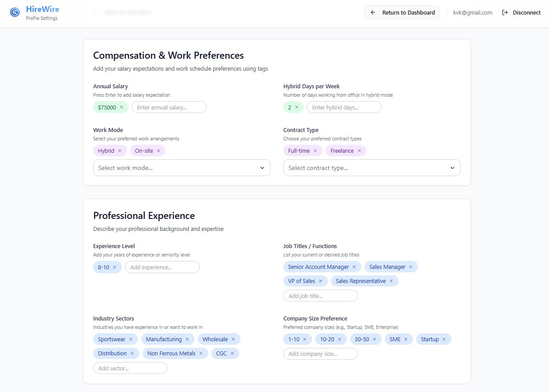Remove the On-site work mode tag
This screenshot has height=392, width=549.
pyautogui.click(x=158, y=151)
